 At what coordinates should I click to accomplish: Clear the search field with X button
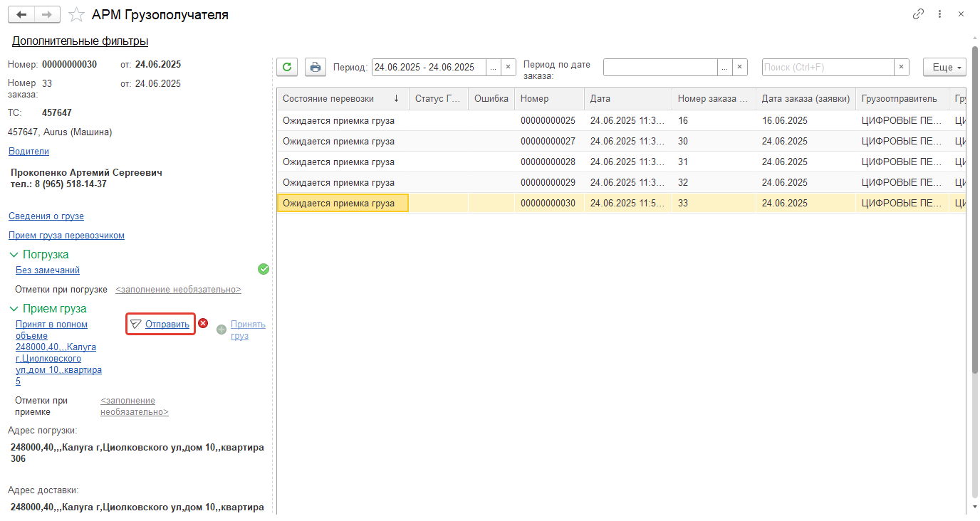coord(902,67)
